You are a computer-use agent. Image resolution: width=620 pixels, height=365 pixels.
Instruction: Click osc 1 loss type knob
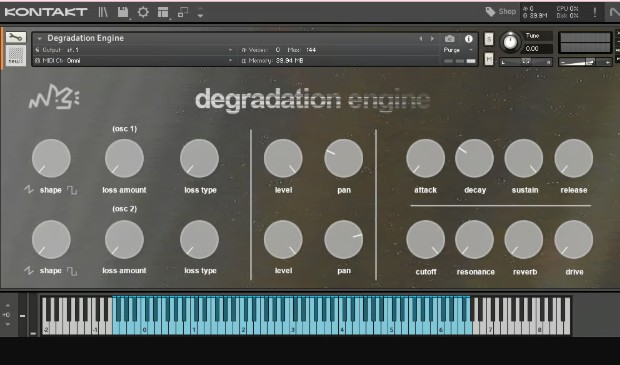click(x=199, y=158)
